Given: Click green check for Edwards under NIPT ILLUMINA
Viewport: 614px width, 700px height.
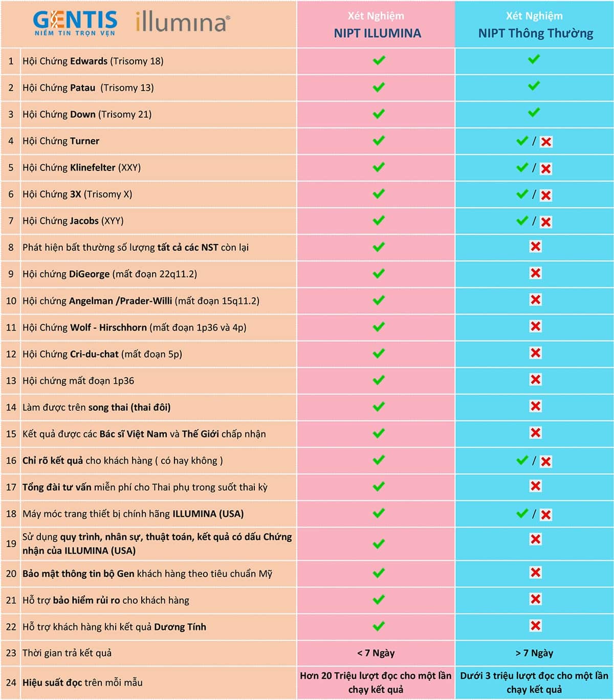Looking at the screenshot, I should click(379, 60).
